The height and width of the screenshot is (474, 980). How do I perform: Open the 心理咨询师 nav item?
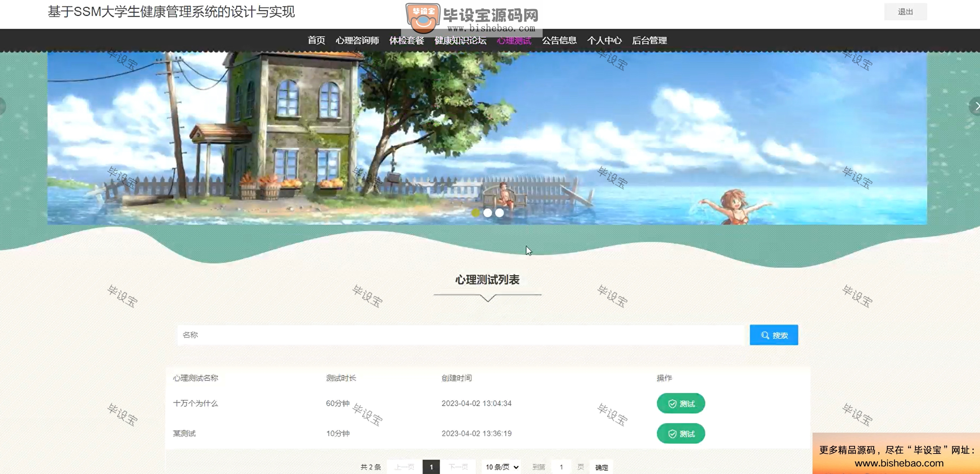click(x=357, y=40)
